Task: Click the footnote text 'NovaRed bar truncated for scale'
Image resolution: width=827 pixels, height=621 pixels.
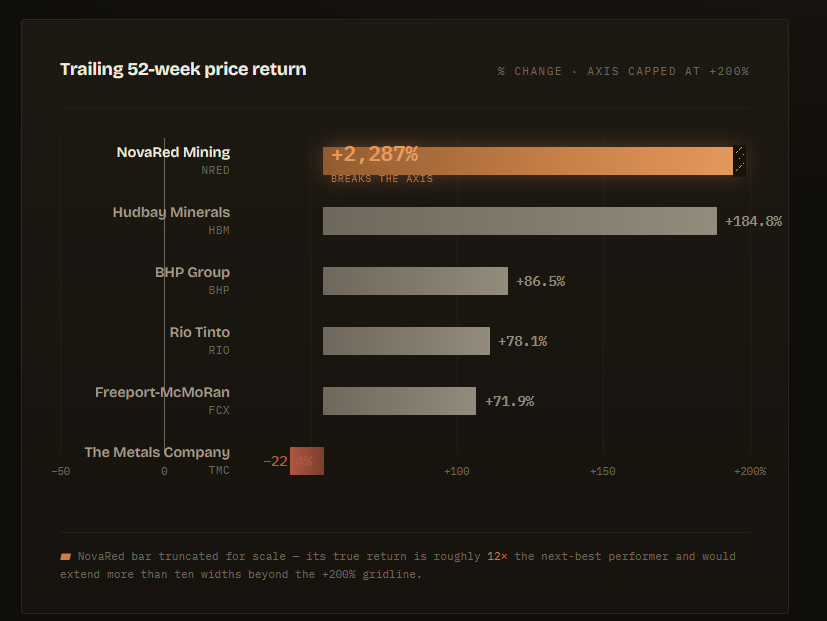Action: click(x=181, y=557)
